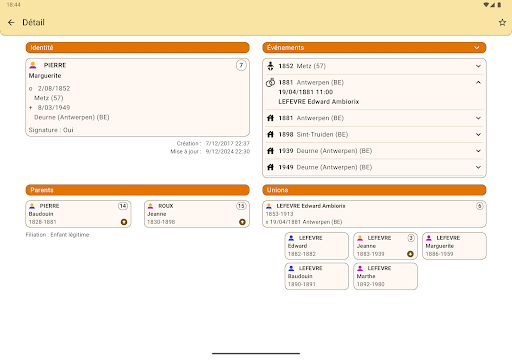Click the house icon for 1881 Antwerpen

[x=270, y=118]
